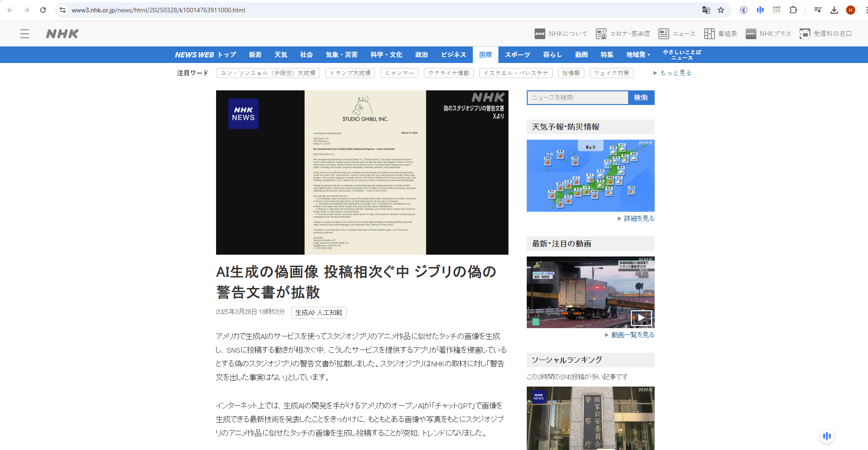Select the ビジネス news tab
The image size is (868, 450).
point(453,55)
